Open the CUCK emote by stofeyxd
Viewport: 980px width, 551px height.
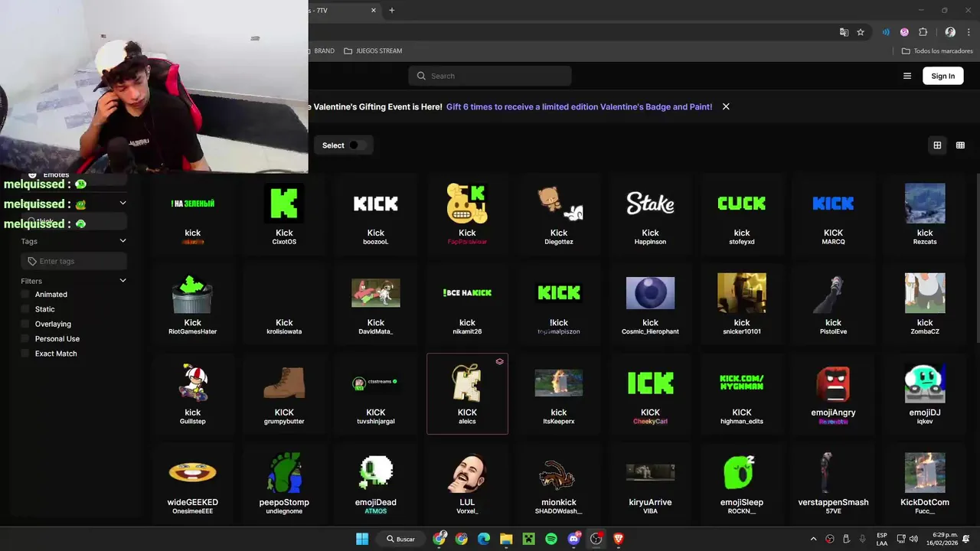pos(742,213)
